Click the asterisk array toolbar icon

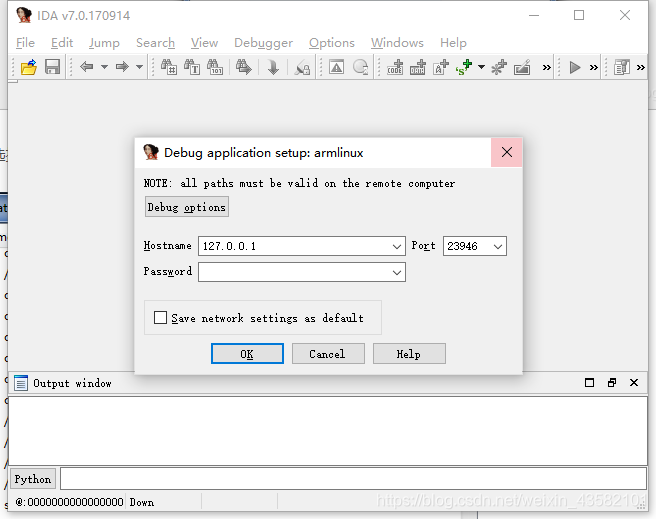[499, 67]
